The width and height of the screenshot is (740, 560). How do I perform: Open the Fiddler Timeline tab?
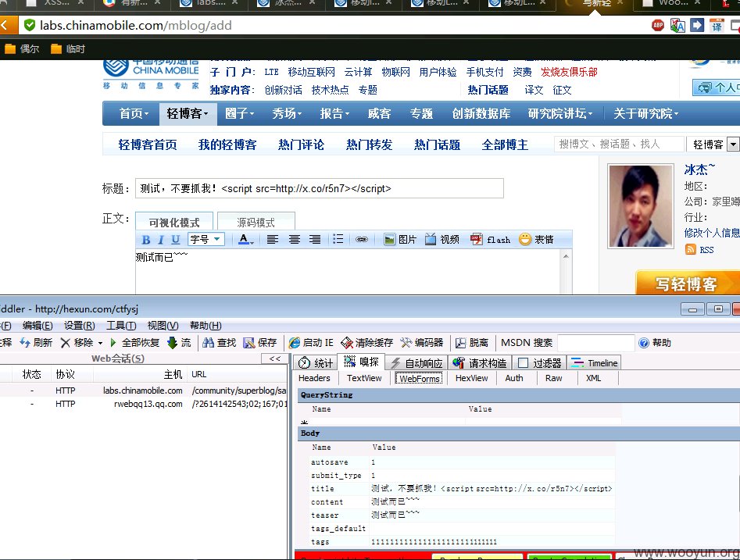pyautogui.click(x=594, y=362)
